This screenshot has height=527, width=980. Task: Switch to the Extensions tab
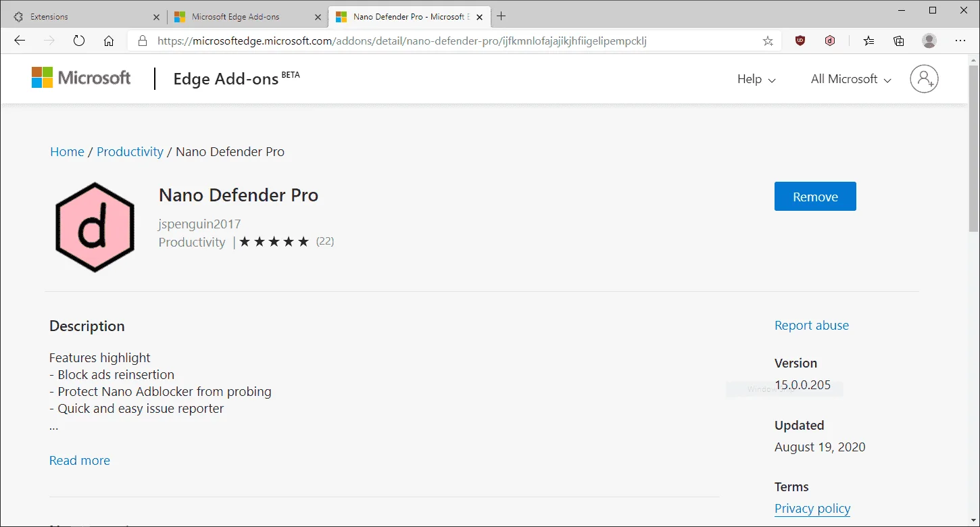tap(84, 16)
